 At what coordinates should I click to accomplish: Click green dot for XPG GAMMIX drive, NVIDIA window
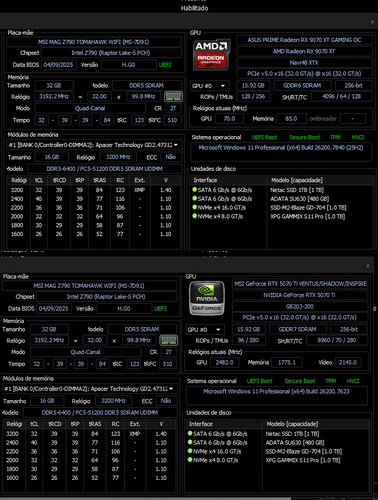[x=190, y=460]
